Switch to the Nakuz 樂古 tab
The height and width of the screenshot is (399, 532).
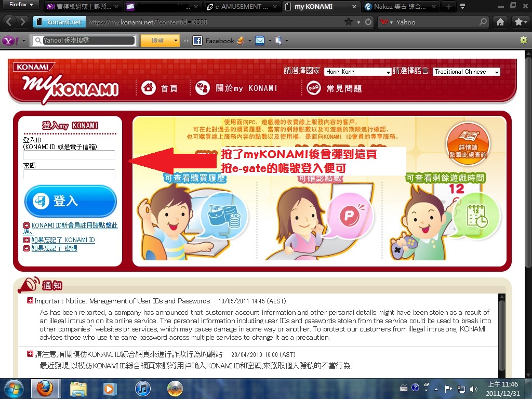pyautogui.click(x=400, y=6)
